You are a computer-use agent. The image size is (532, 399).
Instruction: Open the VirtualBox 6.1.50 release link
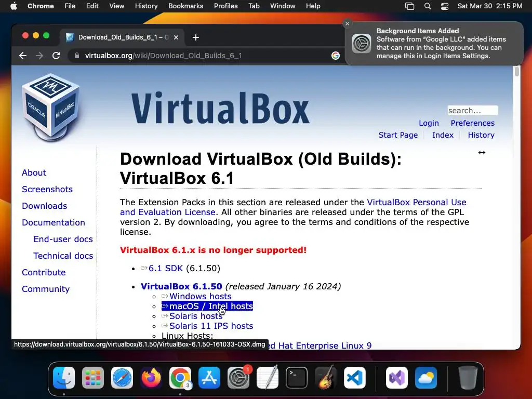[x=181, y=286]
